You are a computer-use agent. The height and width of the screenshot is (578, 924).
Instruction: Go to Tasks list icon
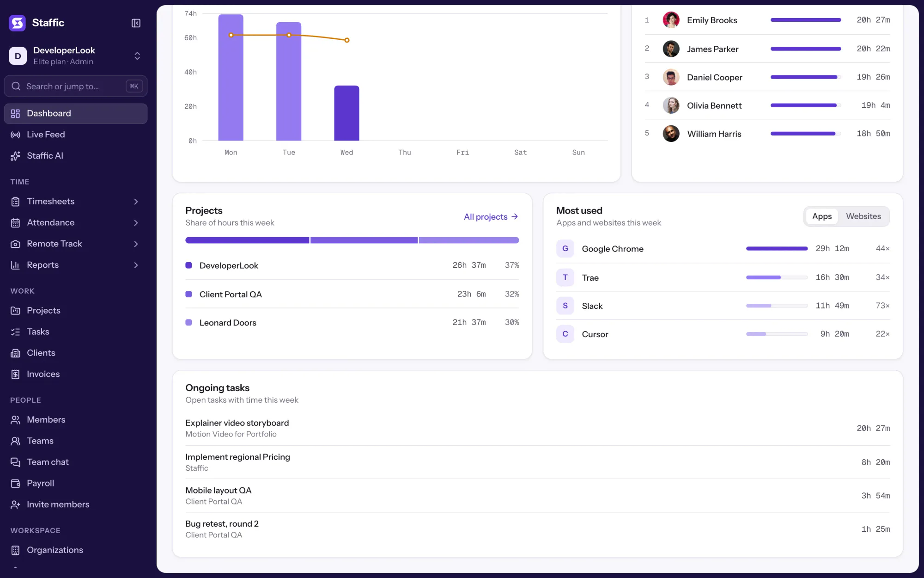(15, 332)
